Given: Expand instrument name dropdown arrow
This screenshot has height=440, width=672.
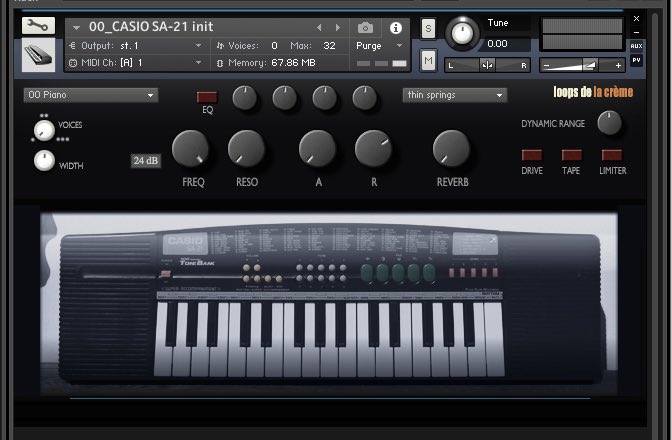Looking at the screenshot, I should (76, 28).
